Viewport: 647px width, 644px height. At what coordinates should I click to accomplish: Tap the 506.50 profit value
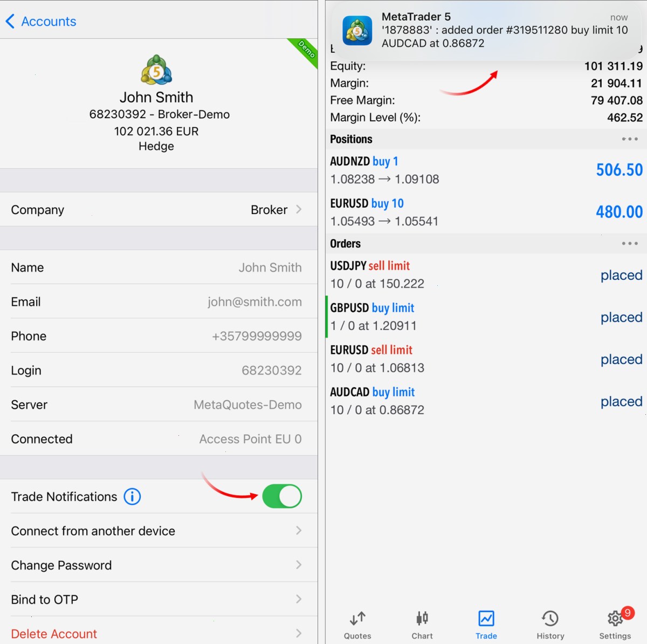pos(619,170)
